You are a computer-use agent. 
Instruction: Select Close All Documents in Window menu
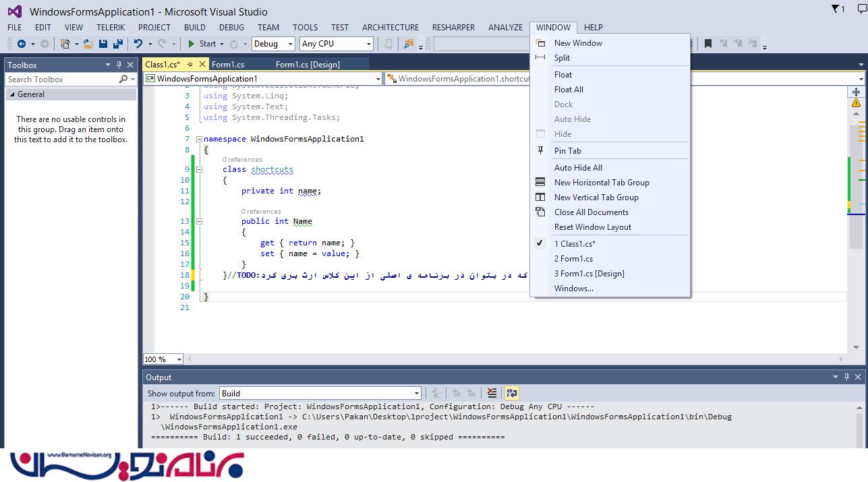591,212
